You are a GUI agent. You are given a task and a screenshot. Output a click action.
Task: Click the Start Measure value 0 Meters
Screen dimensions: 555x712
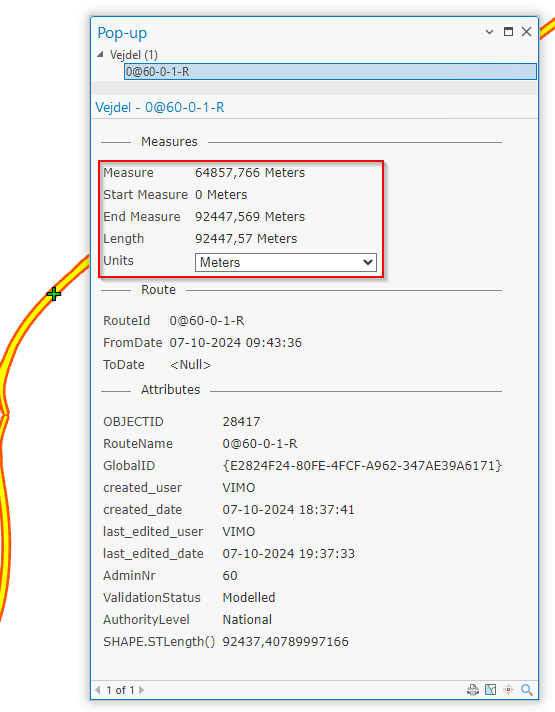(221, 195)
